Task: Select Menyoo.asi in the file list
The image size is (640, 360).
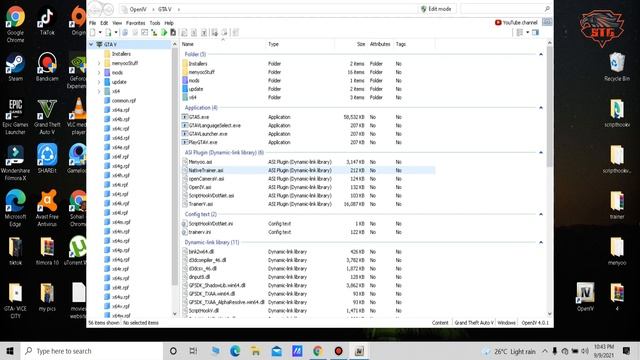Action: tap(200, 162)
